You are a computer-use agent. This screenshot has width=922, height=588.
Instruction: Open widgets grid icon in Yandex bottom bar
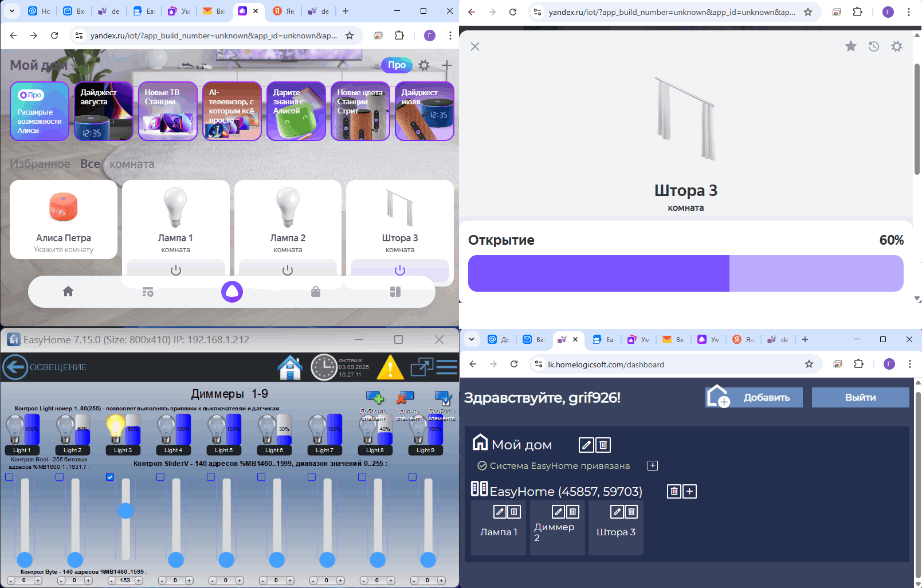tap(395, 292)
